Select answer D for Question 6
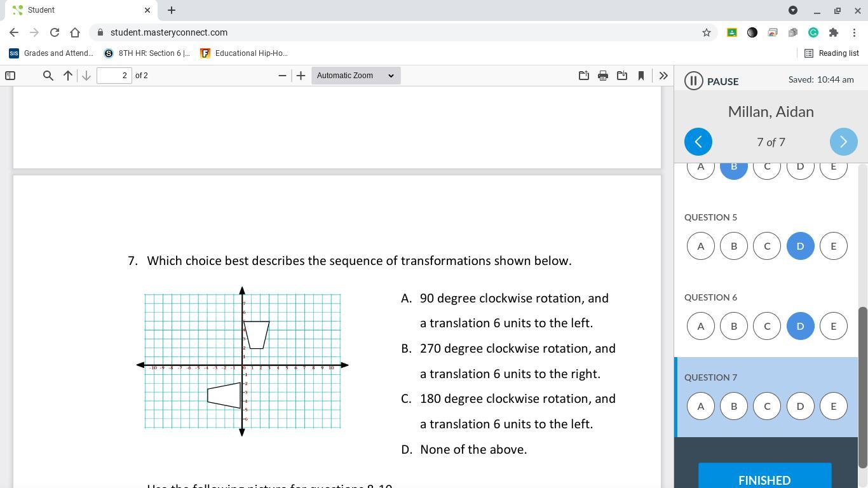This screenshot has width=868, height=488. [x=800, y=326]
